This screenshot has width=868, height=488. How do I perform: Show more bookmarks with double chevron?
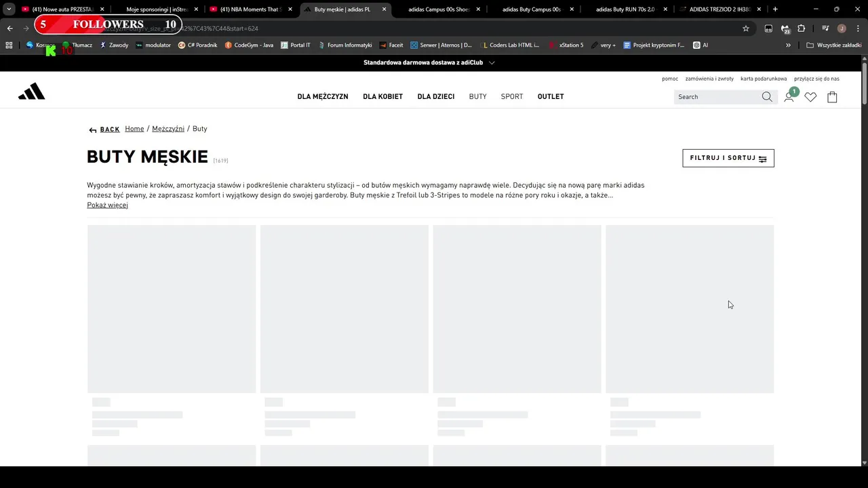click(788, 45)
